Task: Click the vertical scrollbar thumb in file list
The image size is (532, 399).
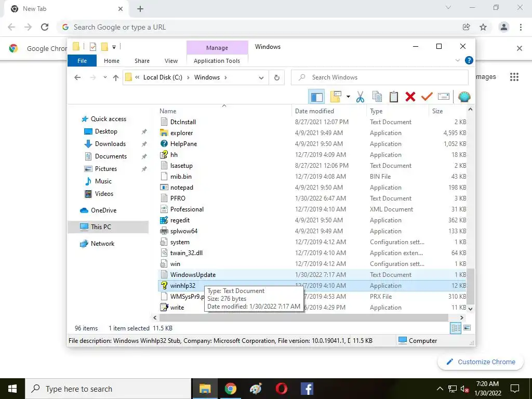Action: (x=470, y=286)
